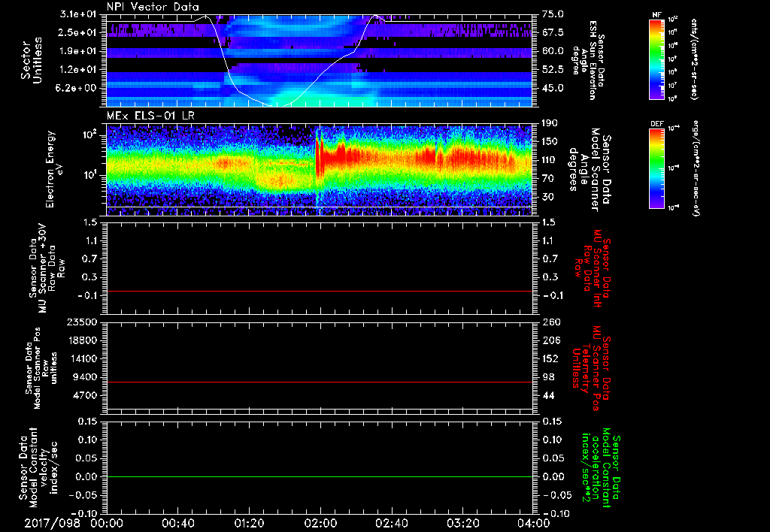Click the 04:00 end time label
770x532 pixels.
pos(534,523)
